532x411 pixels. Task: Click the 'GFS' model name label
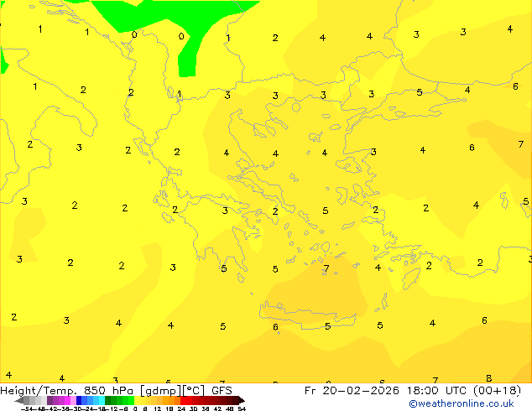coord(222,391)
